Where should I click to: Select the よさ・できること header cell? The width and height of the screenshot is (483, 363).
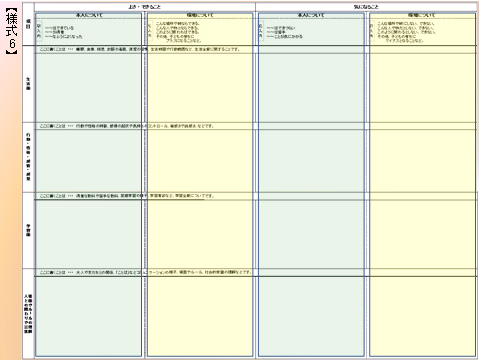pos(145,7)
